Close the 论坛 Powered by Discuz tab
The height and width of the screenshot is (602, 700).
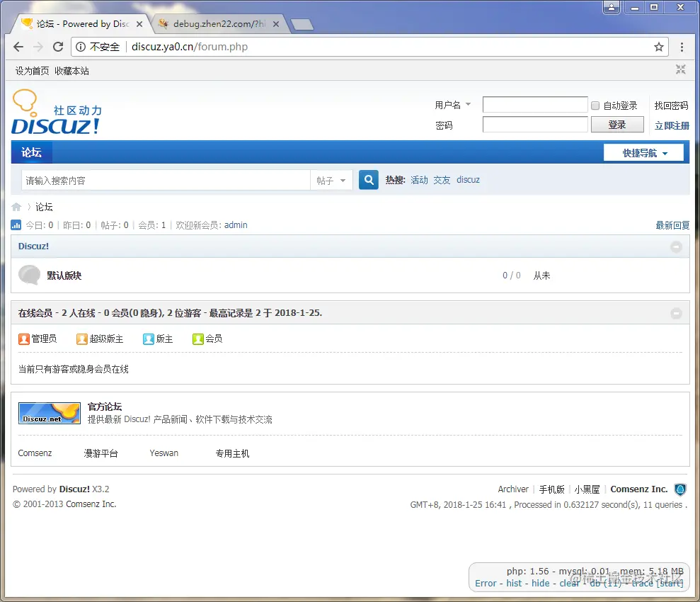(x=139, y=24)
